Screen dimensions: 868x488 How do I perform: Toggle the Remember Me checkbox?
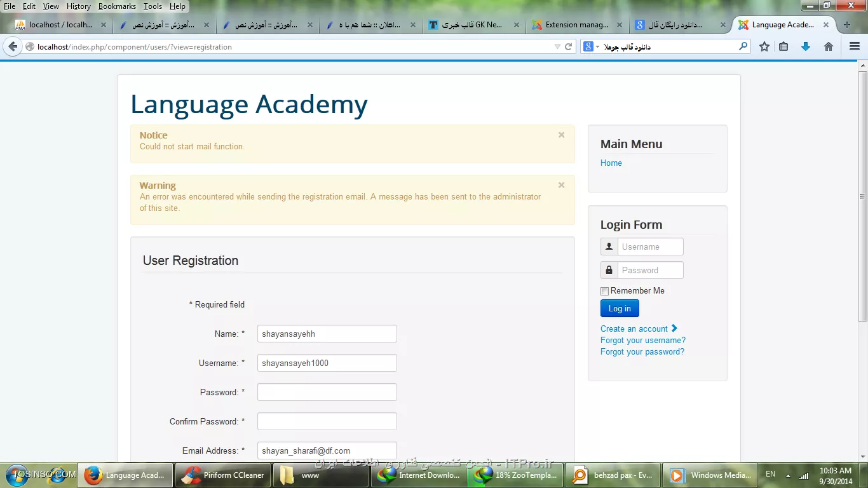pyautogui.click(x=605, y=291)
